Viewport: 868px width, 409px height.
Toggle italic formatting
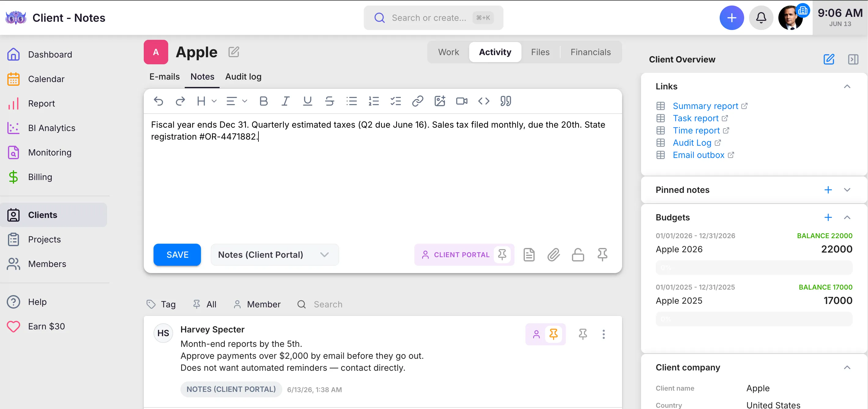pos(285,101)
